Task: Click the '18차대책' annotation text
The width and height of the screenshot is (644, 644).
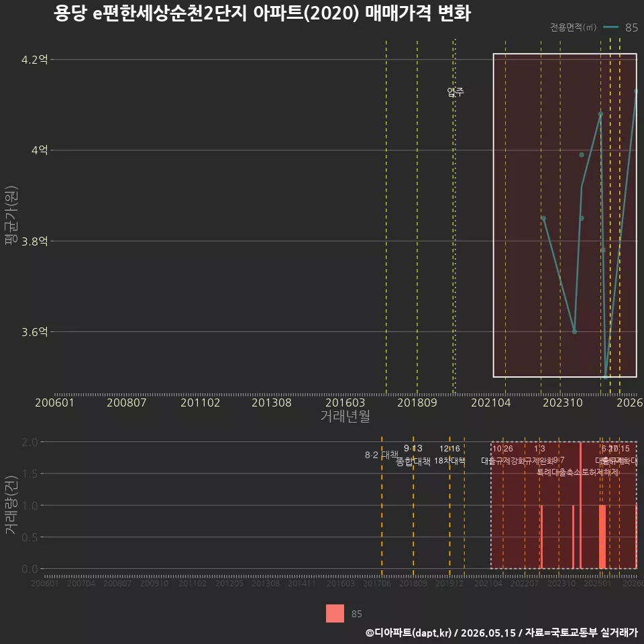Action: [449, 461]
